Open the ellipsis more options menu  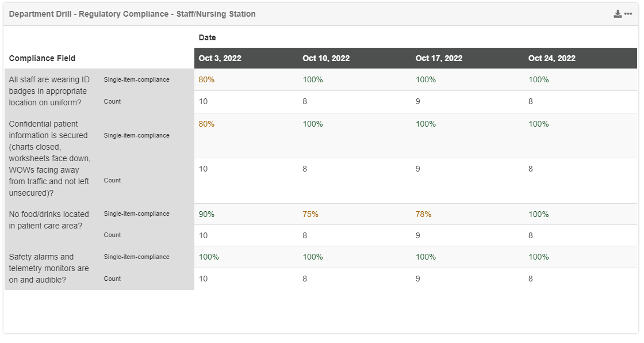628,14
